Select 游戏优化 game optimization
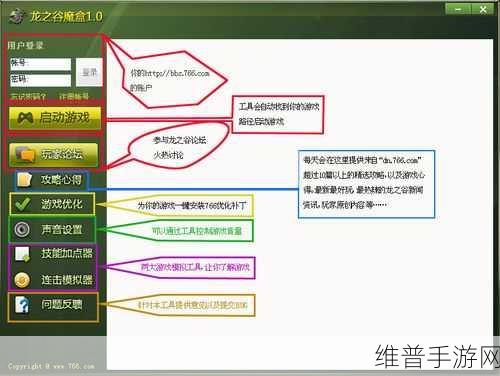Image resolution: width=500 pixels, height=376 pixels. (53, 204)
